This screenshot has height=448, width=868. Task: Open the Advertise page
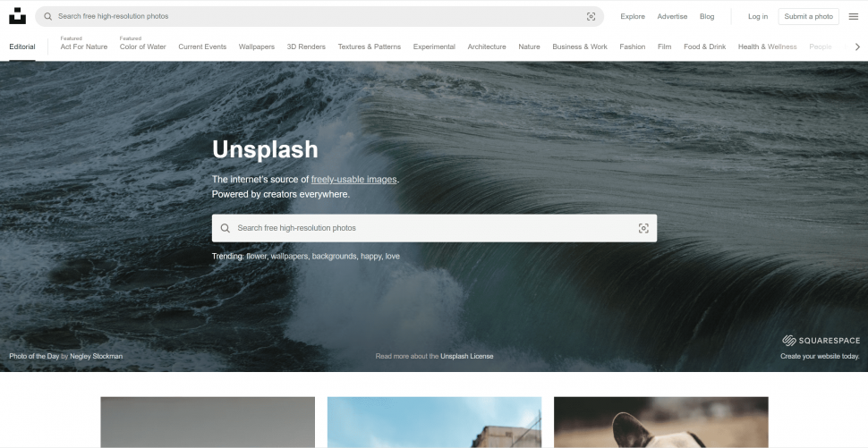tap(672, 17)
